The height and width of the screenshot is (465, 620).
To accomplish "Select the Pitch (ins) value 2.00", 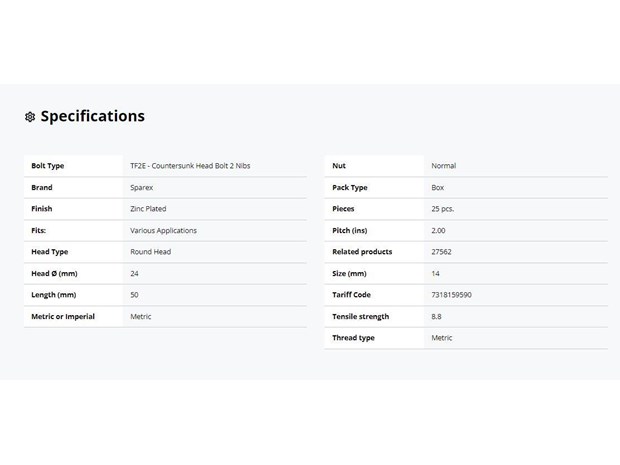I will 438,231.
